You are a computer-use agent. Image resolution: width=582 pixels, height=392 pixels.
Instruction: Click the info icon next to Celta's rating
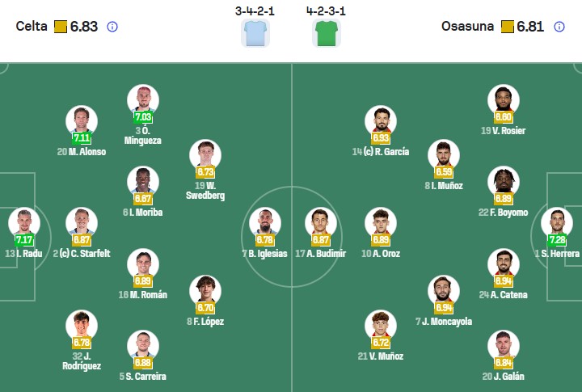pyautogui.click(x=112, y=27)
